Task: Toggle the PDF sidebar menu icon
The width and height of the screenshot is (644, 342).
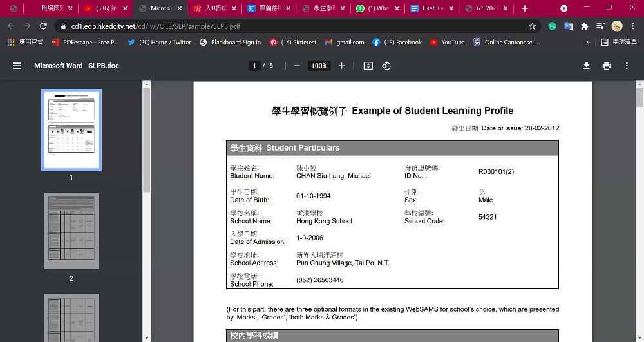Action: 17,66
